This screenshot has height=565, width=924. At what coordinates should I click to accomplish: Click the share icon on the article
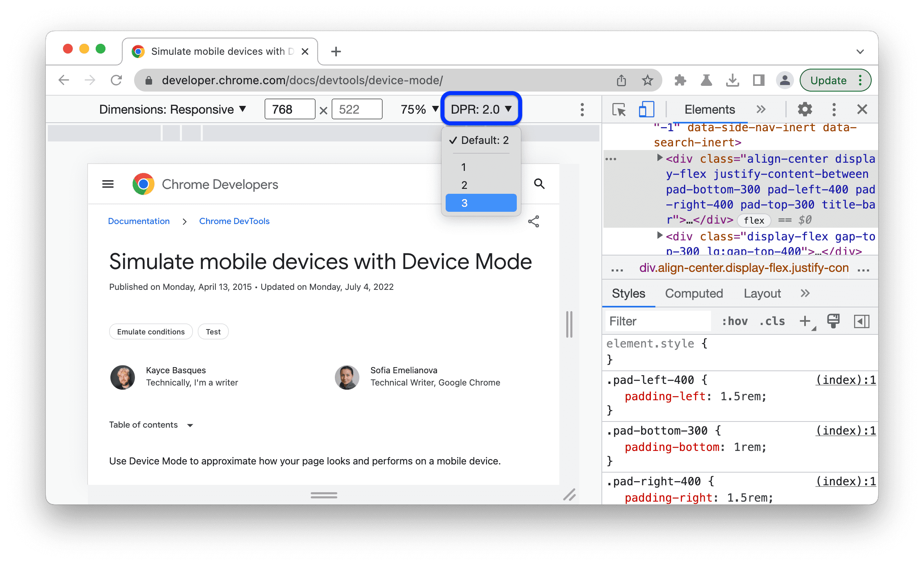[533, 221]
